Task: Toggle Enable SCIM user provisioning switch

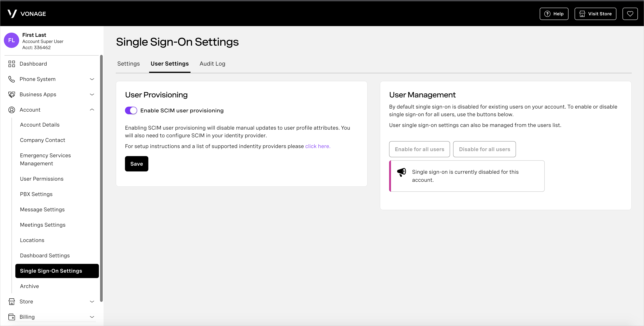Action: [x=131, y=111]
